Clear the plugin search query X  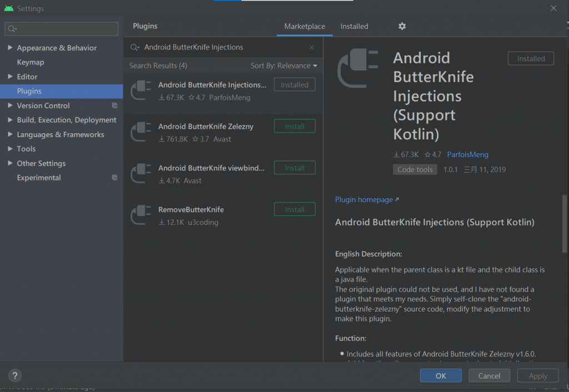(311, 48)
